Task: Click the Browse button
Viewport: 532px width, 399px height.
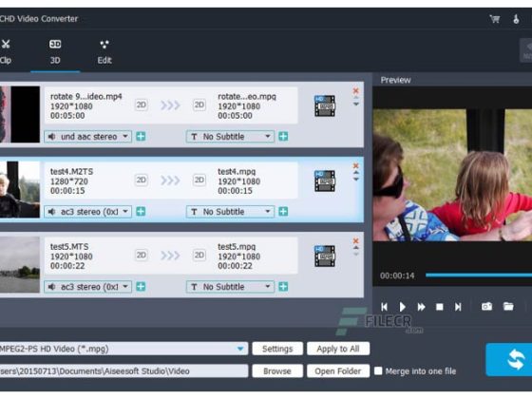Action: 277,370
